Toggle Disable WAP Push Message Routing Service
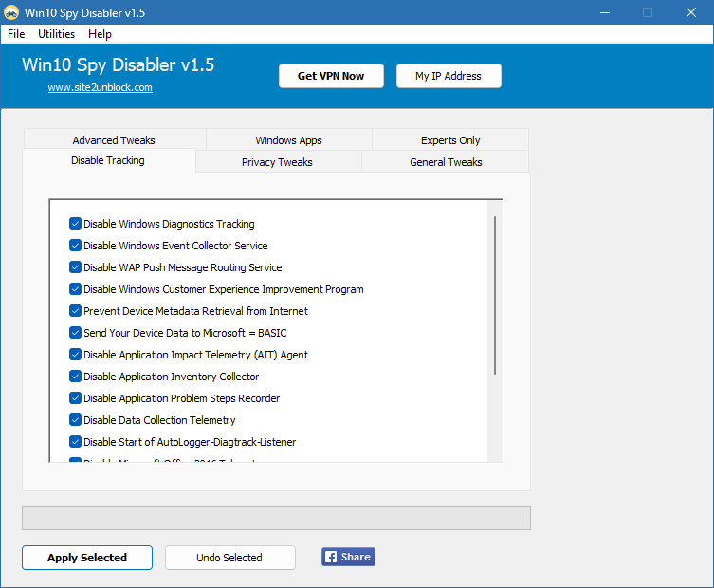 click(75, 266)
